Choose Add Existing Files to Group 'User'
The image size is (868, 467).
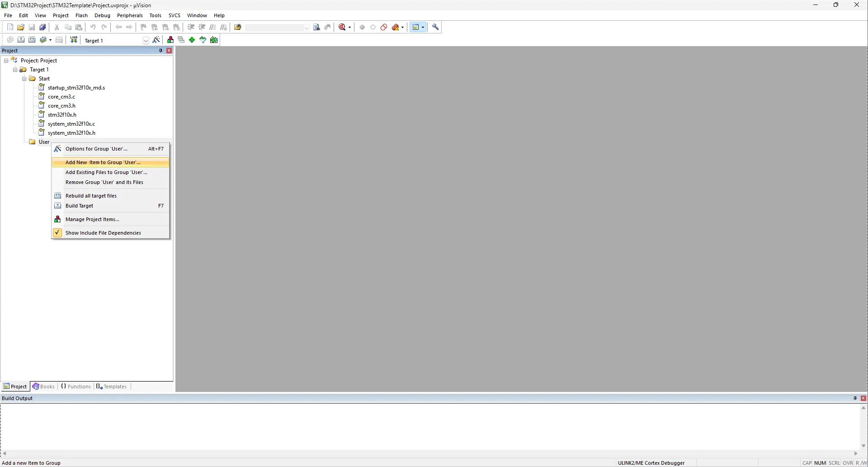[x=111, y=172]
